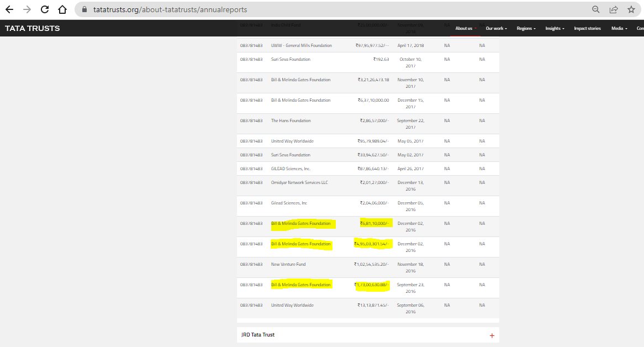Click highlighted amount ₹6,81,10,000/-

pos(374,223)
